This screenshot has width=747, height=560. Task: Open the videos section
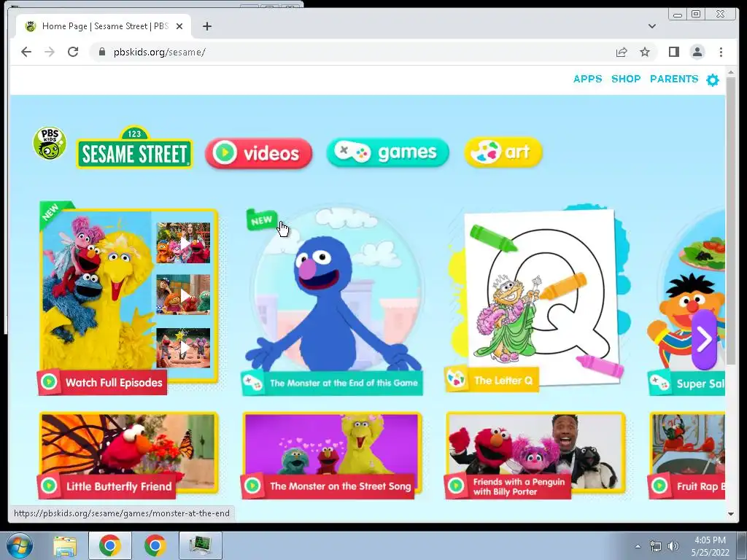click(x=259, y=153)
